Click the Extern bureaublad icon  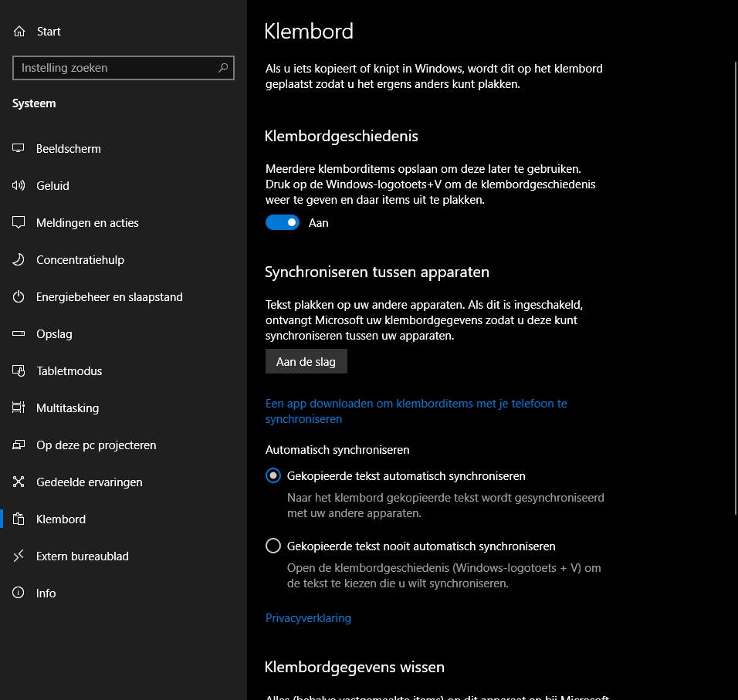point(19,556)
